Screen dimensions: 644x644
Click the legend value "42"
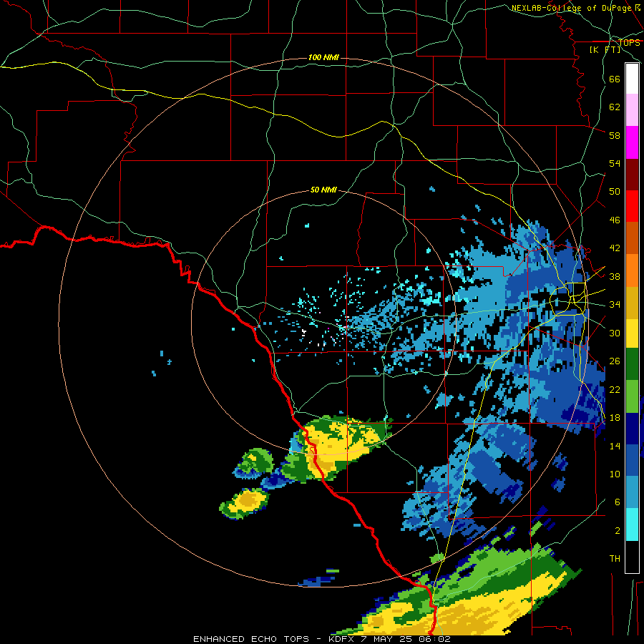[615, 248]
